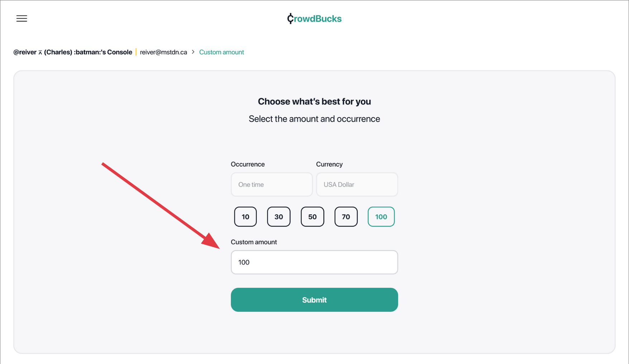The width and height of the screenshot is (629, 364).
Task: Pick the 100 preset amount
Action: pos(381,217)
